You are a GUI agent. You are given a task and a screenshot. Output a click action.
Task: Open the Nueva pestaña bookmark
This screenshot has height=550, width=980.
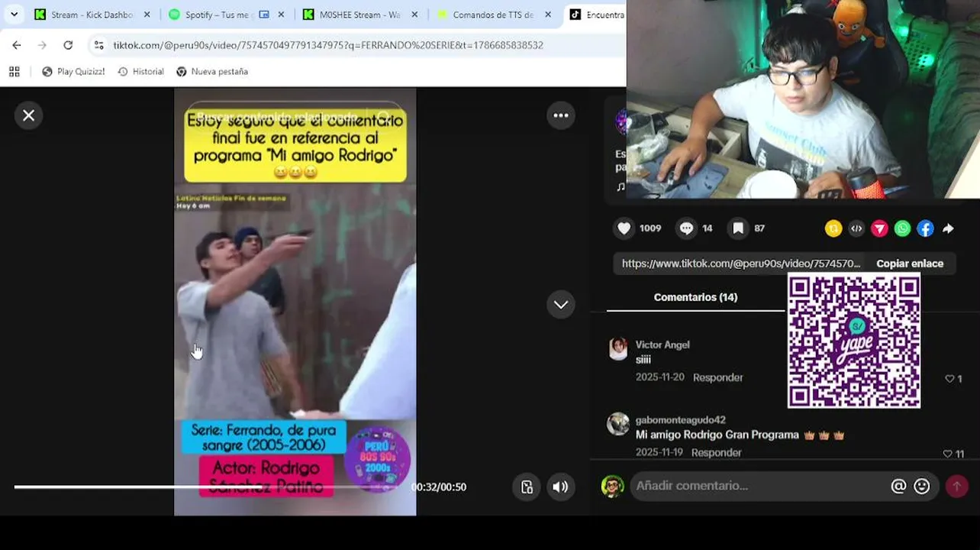pyautogui.click(x=212, y=72)
